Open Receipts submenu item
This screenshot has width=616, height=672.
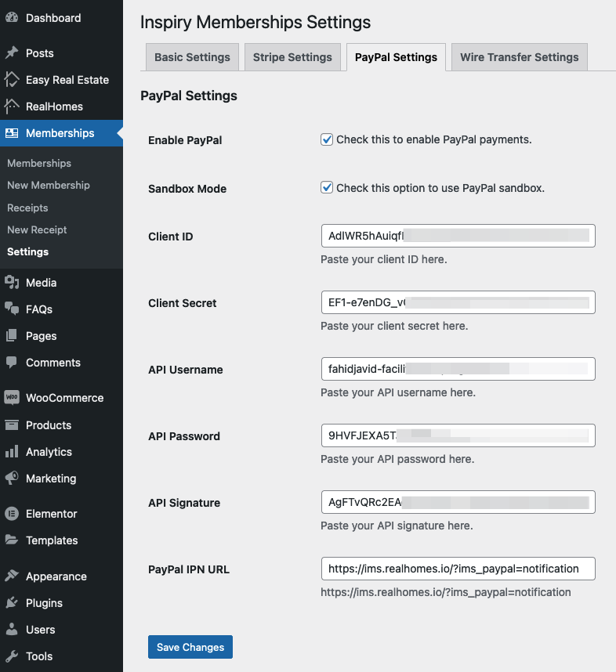click(27, 208)
